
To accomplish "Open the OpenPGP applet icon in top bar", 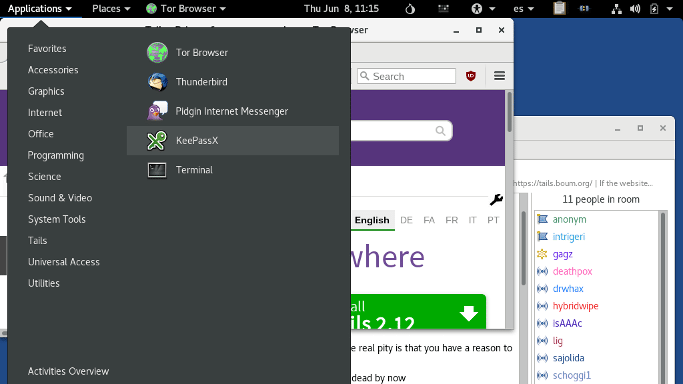I will tap(584, 8).
